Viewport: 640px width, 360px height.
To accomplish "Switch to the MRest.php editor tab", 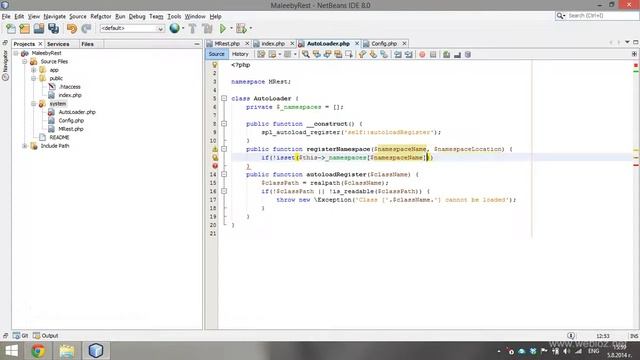I will [x=227, y=43].
